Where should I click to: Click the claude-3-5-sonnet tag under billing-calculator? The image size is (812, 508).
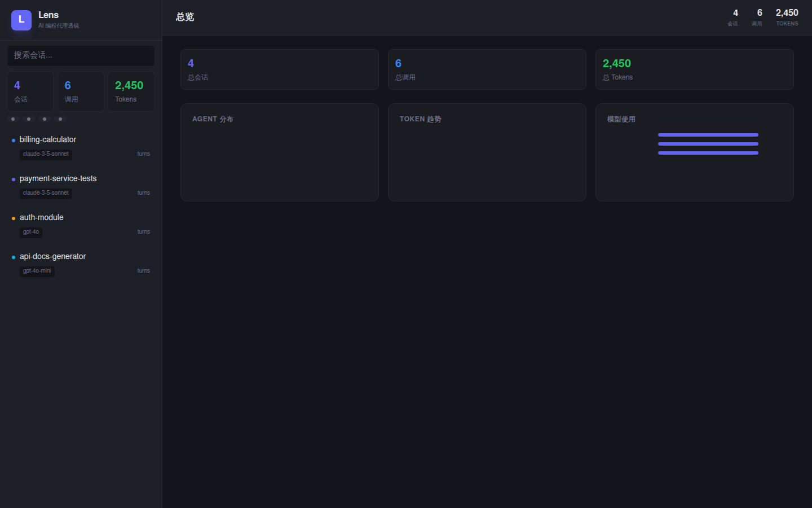(x=46, y=154)
